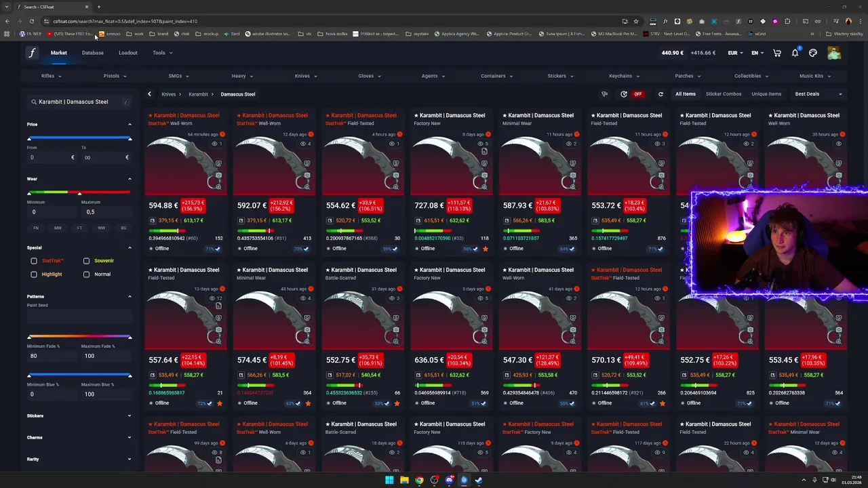Click the Karambit breadcrumb link

[x=198, y=94]
